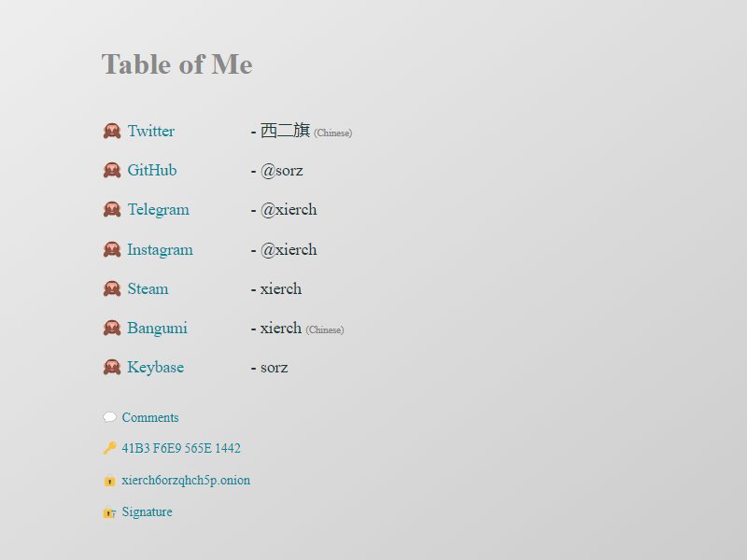Click the monkey icon beside Steam

coord(112,289)
